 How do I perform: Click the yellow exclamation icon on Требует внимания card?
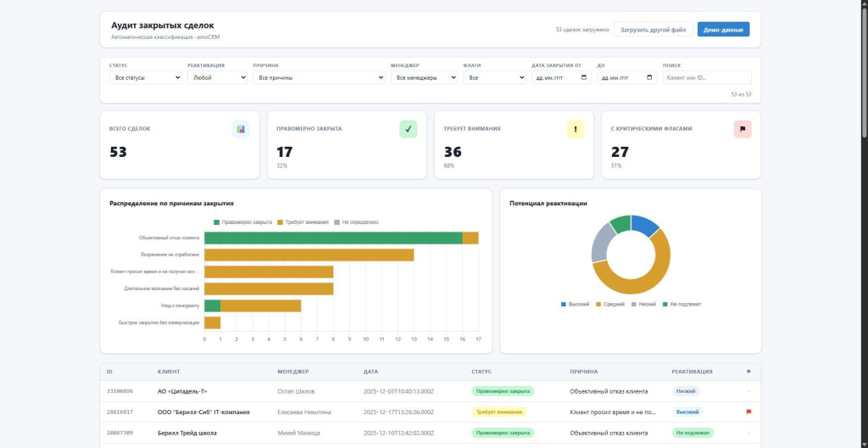[x=576, y=129]
